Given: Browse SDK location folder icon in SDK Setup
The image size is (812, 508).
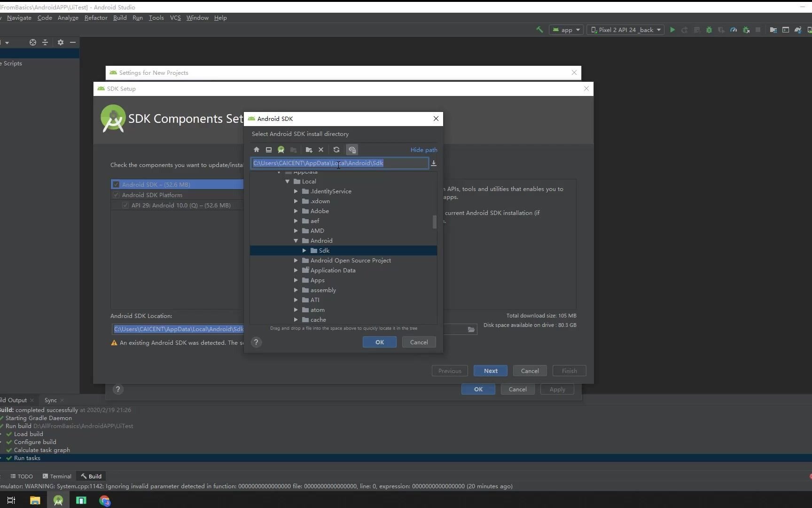Looking at the screenshot, I should [x=471, y=329].
